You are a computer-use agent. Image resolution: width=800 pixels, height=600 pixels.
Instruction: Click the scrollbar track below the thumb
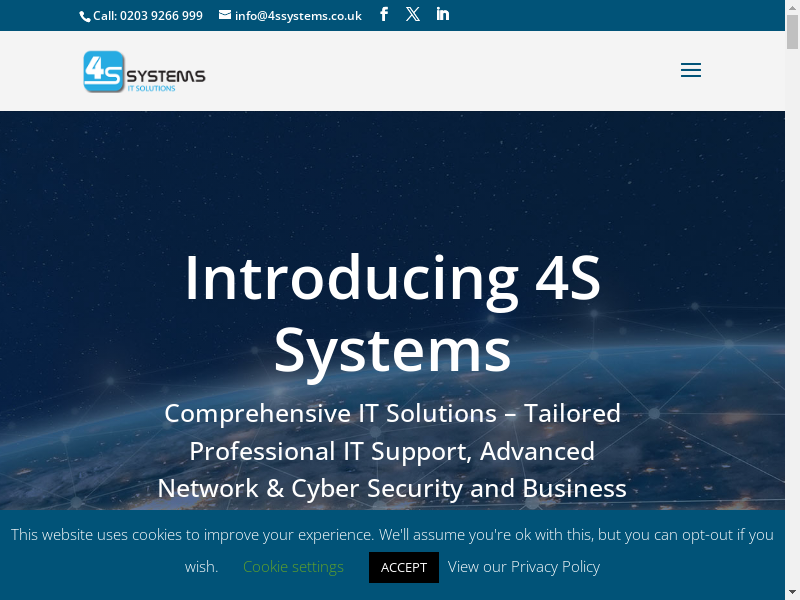(792, 306)
